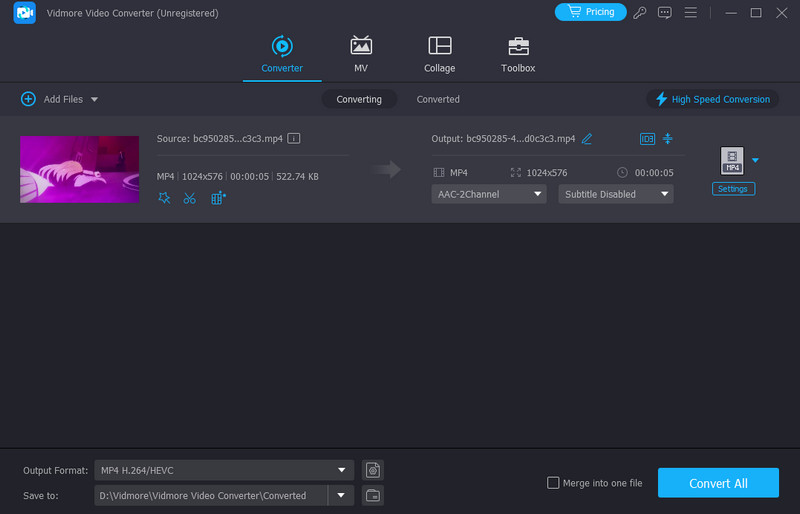Show the Converted list
Image resolution: width=800 pixels, height=514 pixels.
[438, 99]
